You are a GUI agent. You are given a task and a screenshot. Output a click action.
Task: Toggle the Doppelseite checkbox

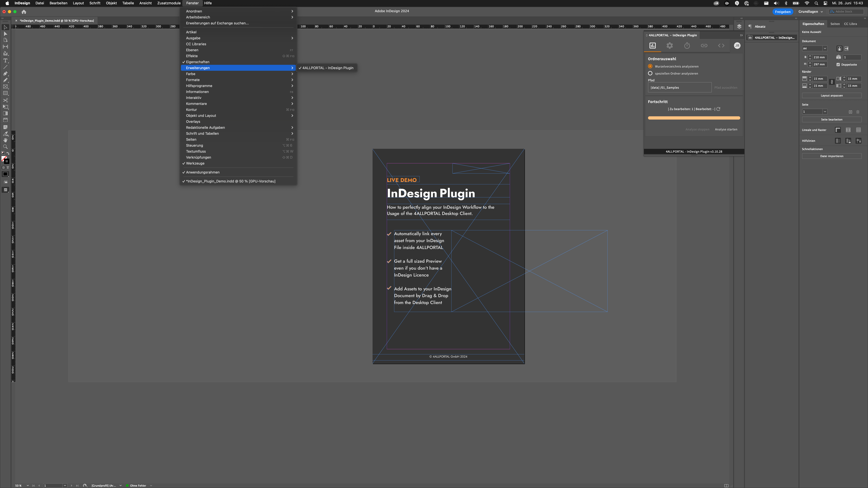(x=838, y=65)
